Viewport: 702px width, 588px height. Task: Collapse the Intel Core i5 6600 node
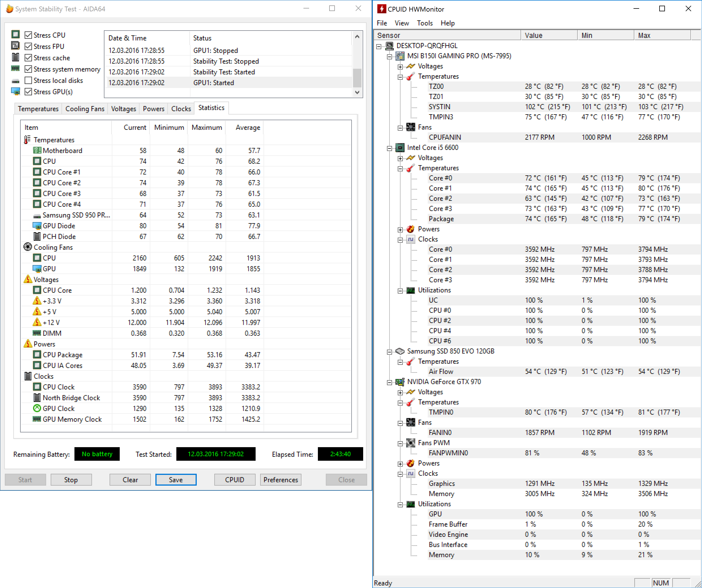coord(389,148)
